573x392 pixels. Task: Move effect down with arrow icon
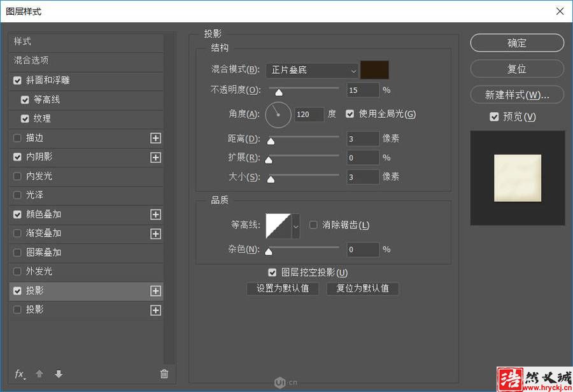(x=59, y=374)
